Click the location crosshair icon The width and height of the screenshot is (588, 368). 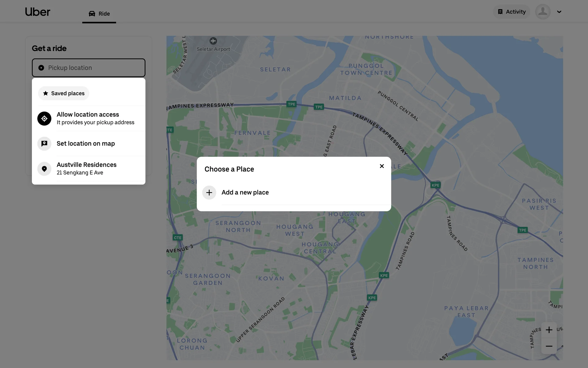pos(44,118)
